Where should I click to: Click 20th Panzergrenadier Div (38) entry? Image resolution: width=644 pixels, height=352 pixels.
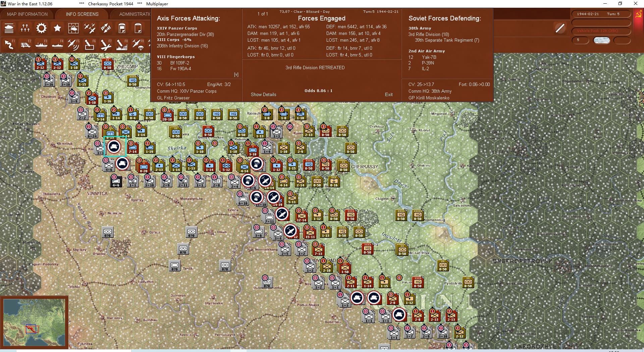click(x=185, y=34)
